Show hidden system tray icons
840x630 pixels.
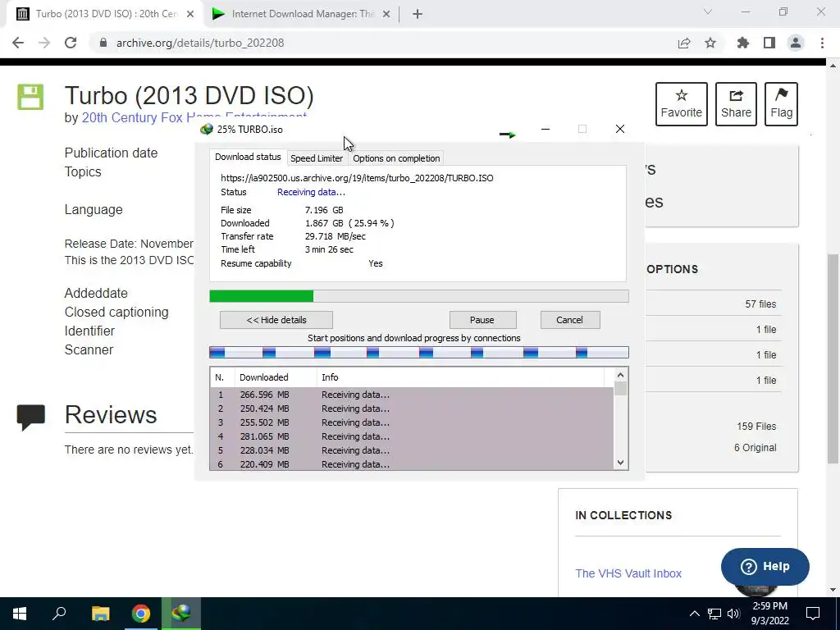694,614
